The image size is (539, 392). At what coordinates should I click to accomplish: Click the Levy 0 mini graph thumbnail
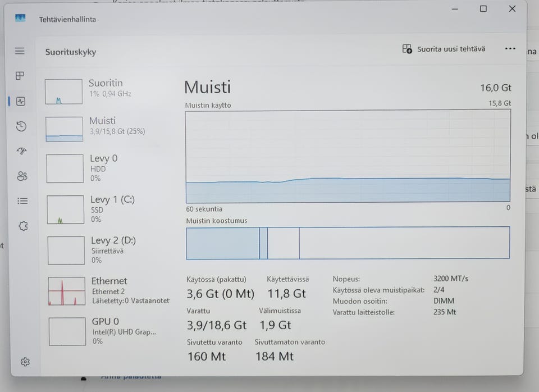click(x=65, y=168)
